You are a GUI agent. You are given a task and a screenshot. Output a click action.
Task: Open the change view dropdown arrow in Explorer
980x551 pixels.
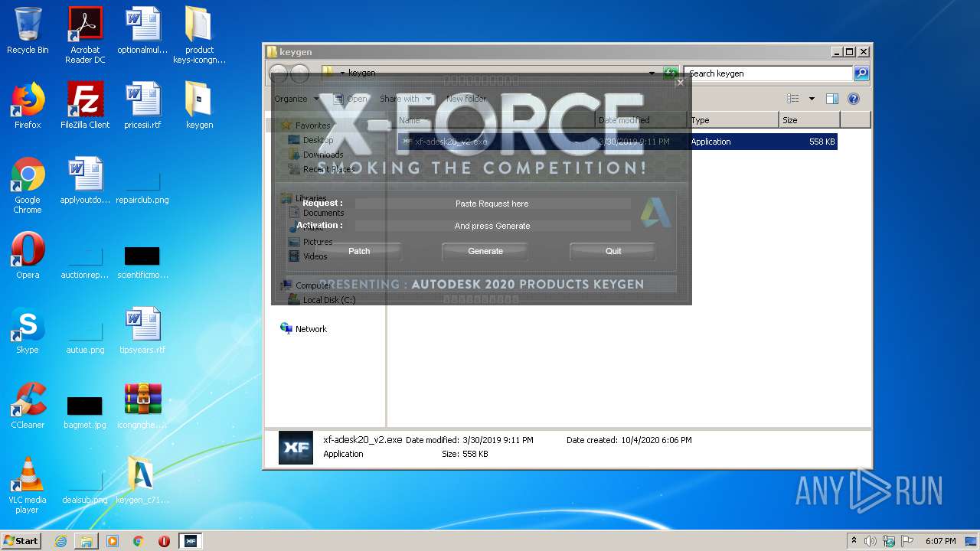812,99
